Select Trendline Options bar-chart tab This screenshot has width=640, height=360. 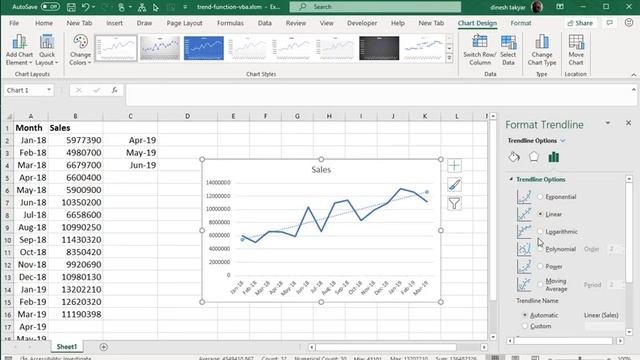(553, 157)
